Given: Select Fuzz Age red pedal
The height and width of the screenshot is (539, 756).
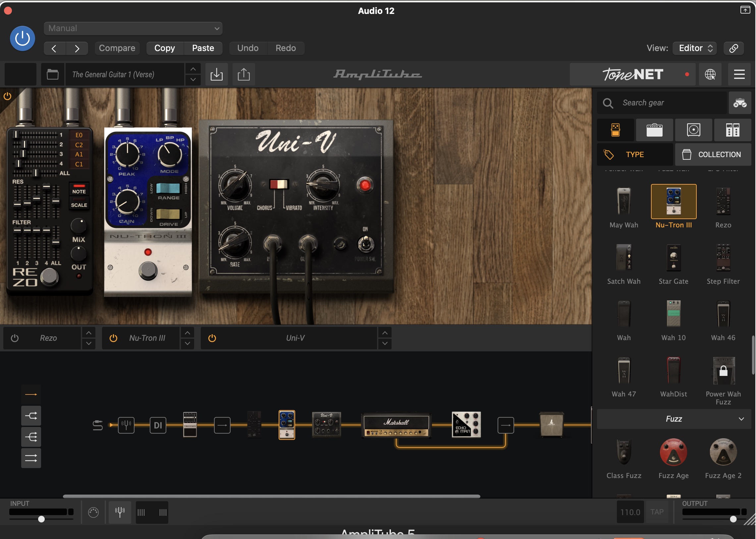Looking at the screenshot, I should coord(674,452).
